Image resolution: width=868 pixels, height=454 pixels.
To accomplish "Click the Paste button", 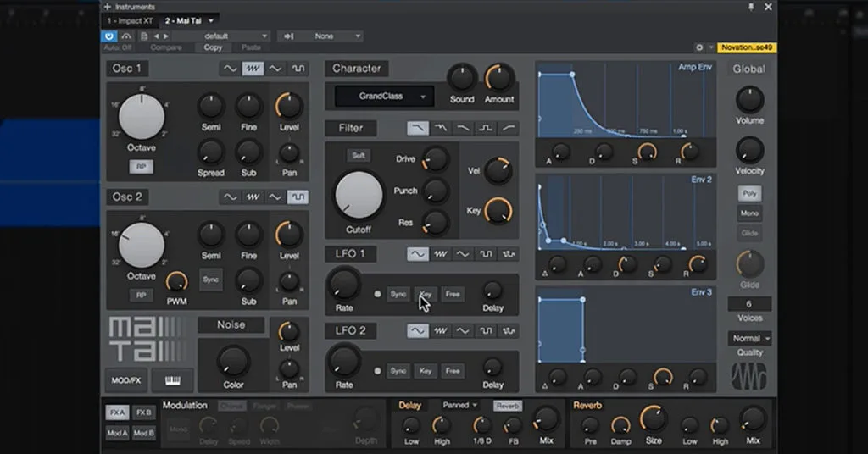I will point(251,47).
